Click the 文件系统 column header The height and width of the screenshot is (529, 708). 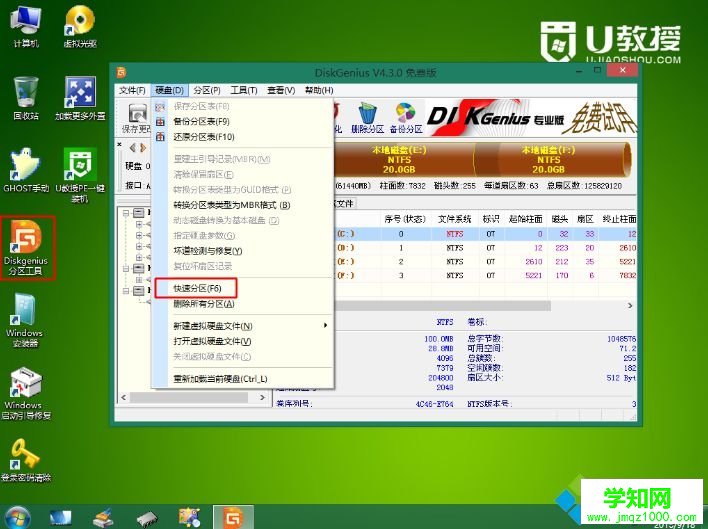pos(454,219)
